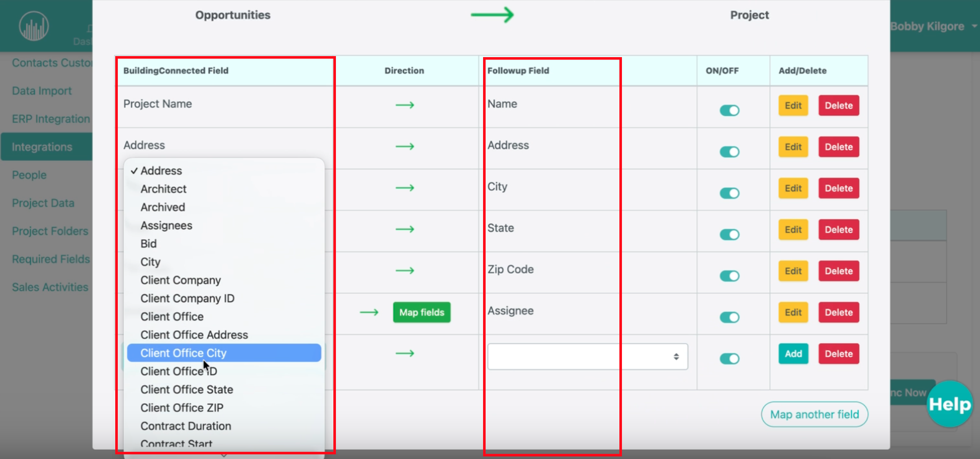Screen dimensions: 980x459
Task: Select Architect from the dropdown list
Action: coord(224,189)
